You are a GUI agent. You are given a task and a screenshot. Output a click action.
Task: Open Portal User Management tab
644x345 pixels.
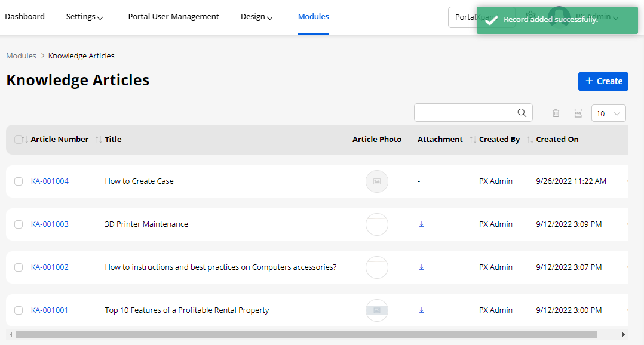173,17
